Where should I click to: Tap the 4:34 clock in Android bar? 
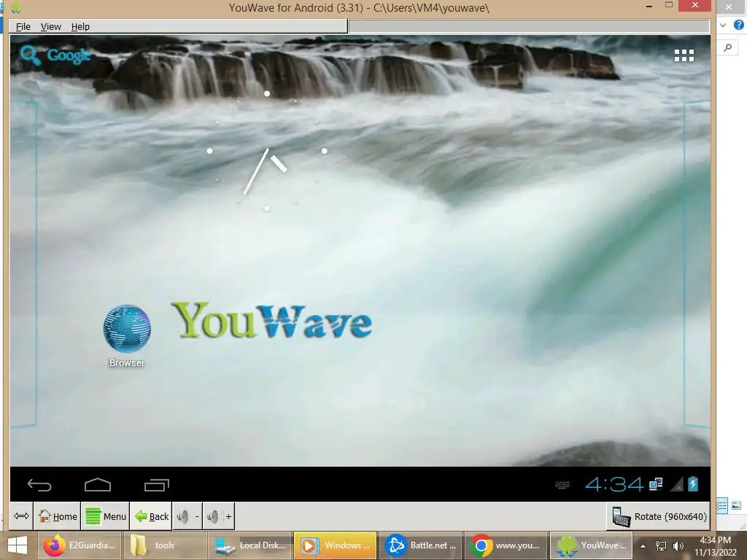(x=614, y=485)
